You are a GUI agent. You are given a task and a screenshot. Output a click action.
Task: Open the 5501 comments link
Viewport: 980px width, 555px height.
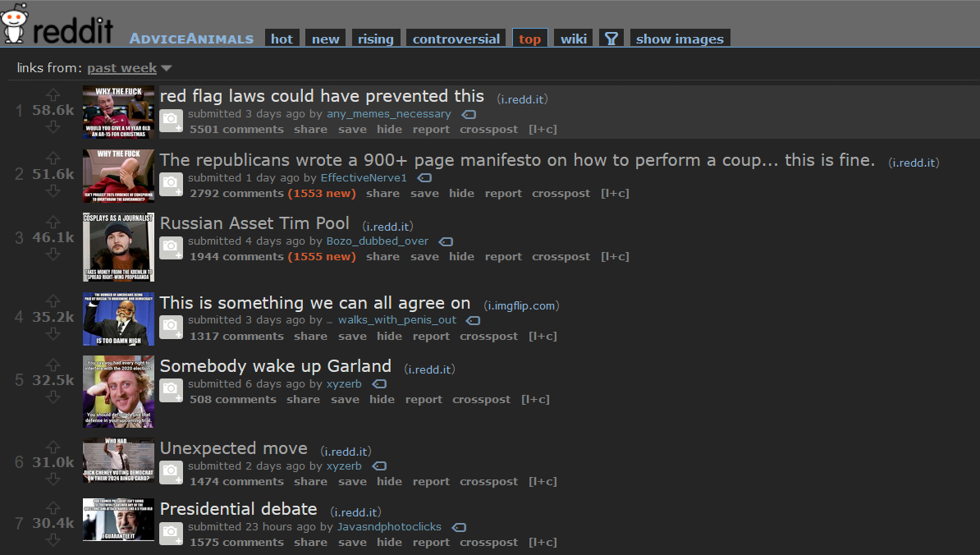[236, 130]
